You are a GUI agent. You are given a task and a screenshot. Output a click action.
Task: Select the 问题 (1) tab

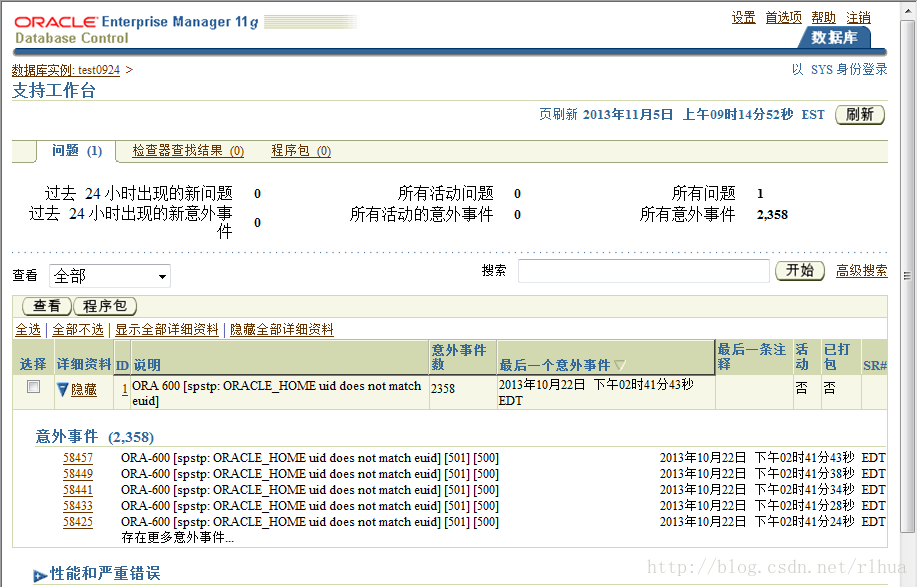[x=77, y=151]
